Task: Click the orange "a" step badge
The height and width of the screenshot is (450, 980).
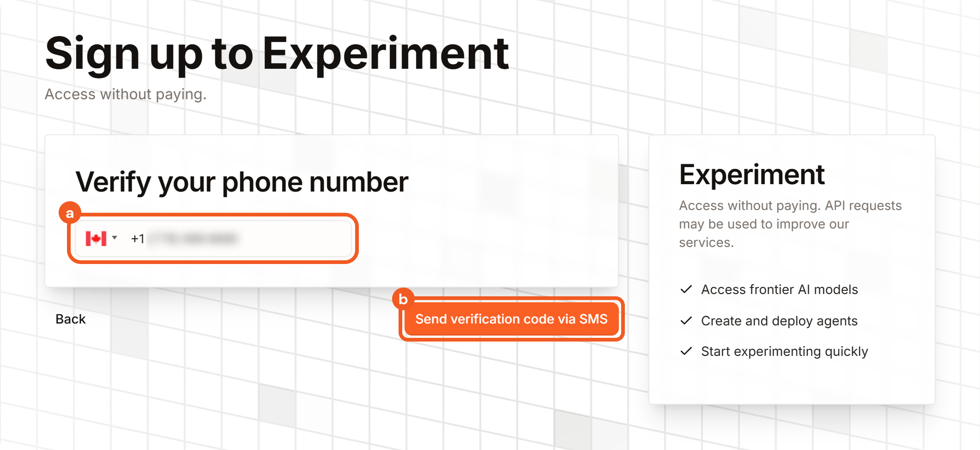Action: pos(70,213)
